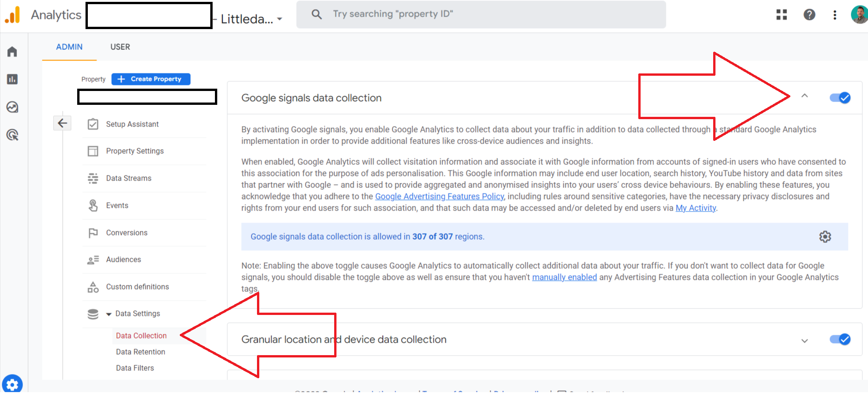
Task: Open the user account avatar
Action: [859, 15]
